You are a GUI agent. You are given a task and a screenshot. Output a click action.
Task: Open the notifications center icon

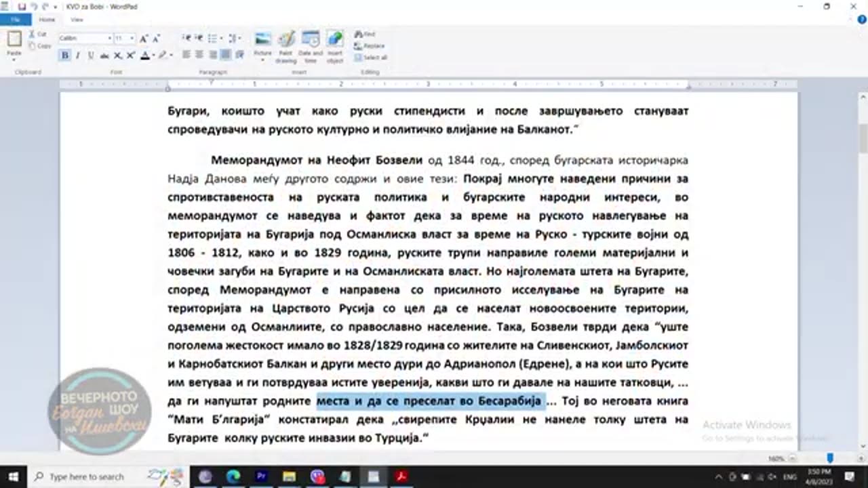[x=850, y=476]
